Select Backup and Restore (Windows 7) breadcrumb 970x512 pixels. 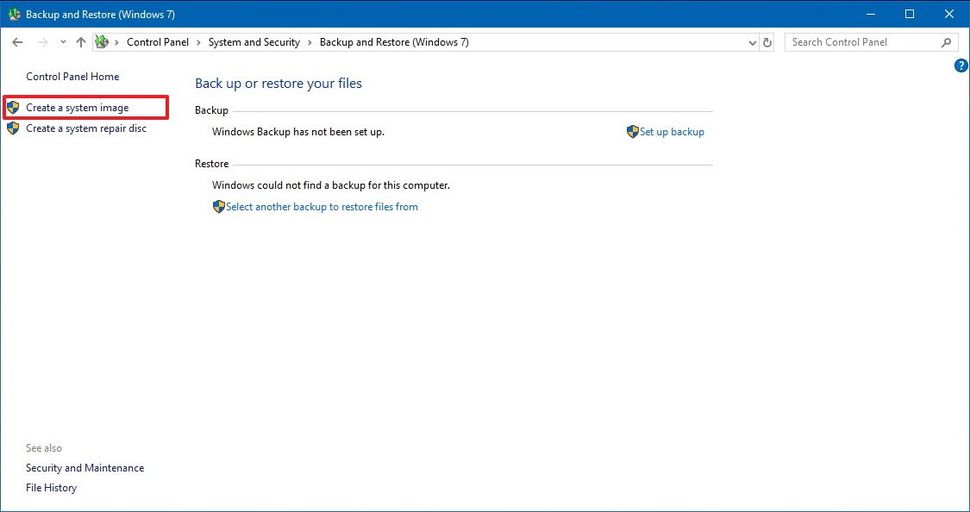coord(394,42)
